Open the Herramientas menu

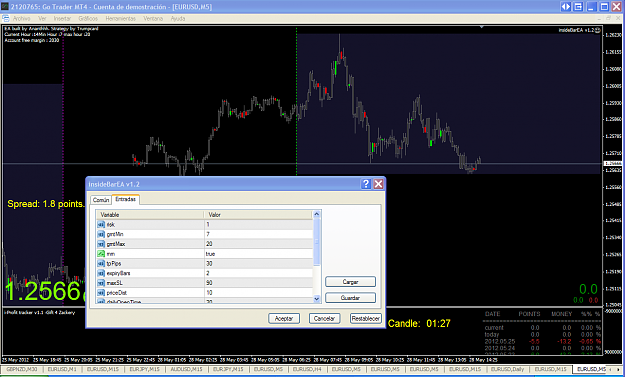click(120, 19)
